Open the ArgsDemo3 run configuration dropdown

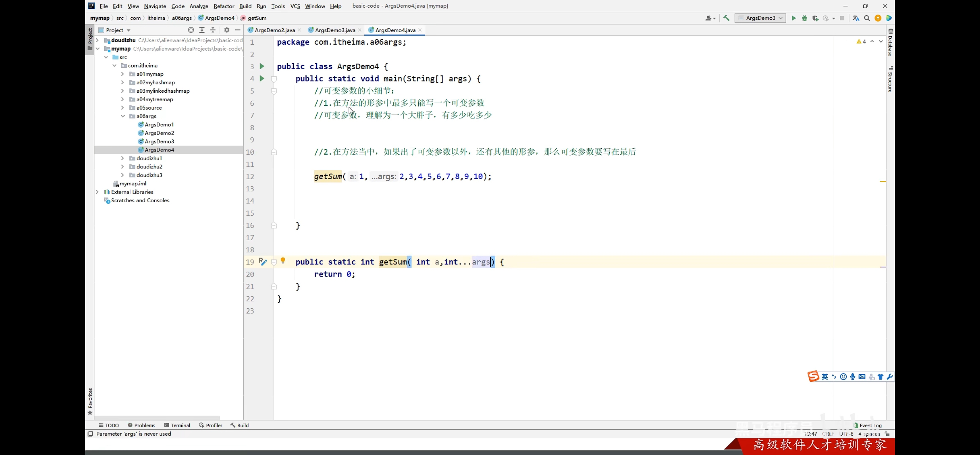pos(760,18)
